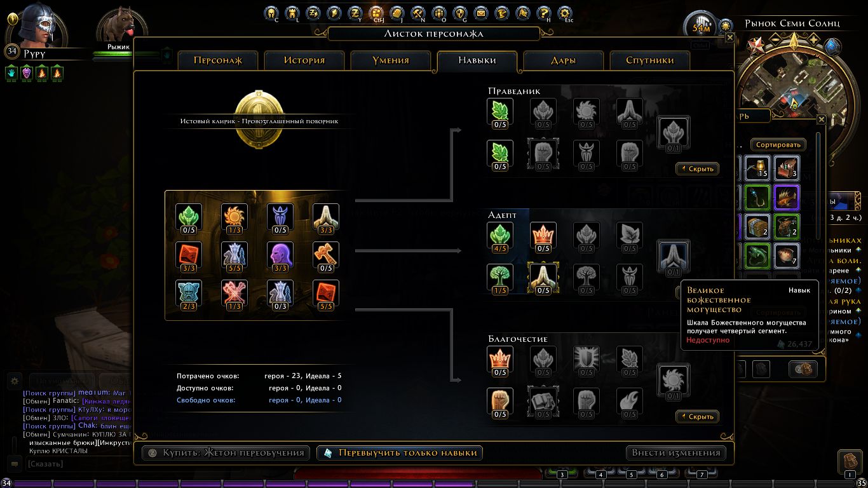Open the mail envelope icon in top toolbar
This screenshot has width=868, height=488.
click(x=480, y=12)
